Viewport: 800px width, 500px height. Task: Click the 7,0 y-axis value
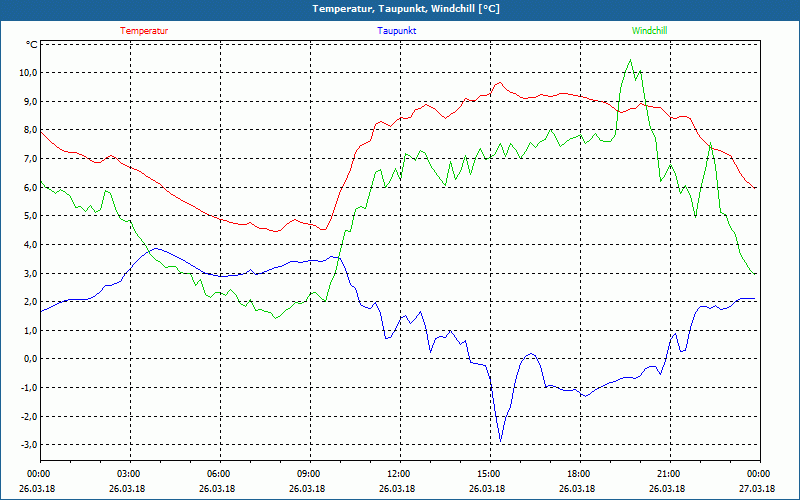click(29, 158)
